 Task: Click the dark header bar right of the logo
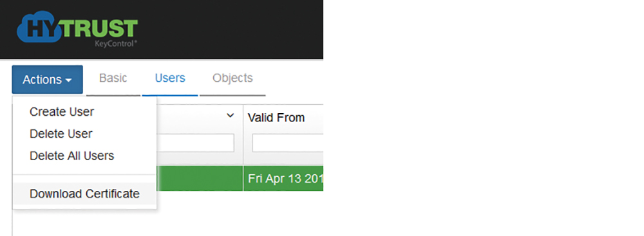coord(230,30)
